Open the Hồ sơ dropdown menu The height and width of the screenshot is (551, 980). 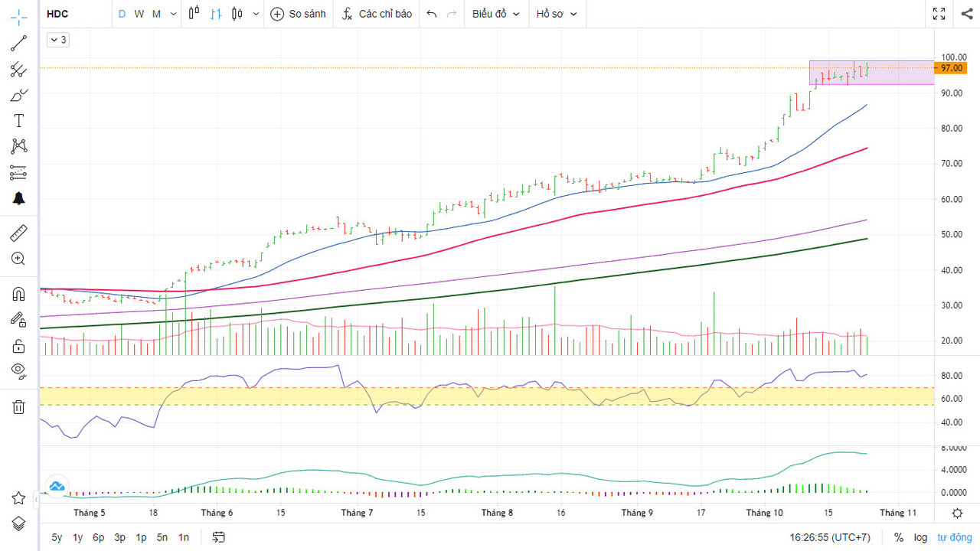[557, 14]
